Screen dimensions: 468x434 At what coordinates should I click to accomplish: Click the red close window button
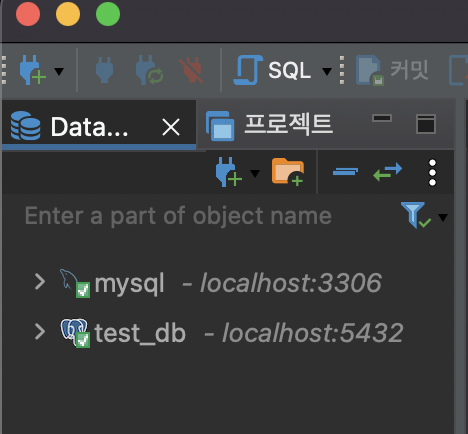pos(28,14)
